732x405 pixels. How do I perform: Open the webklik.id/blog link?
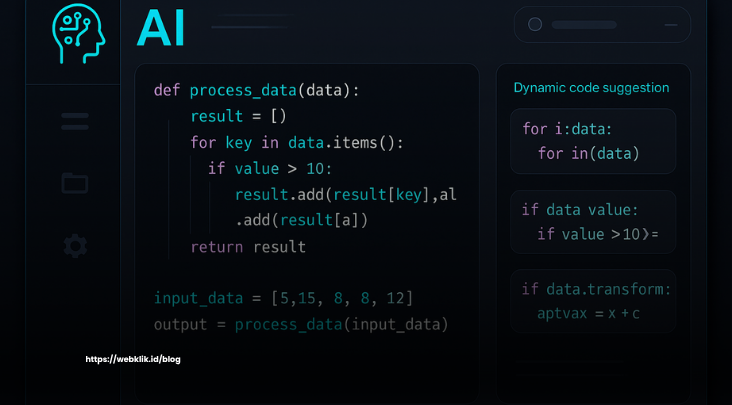pos(133,359)
